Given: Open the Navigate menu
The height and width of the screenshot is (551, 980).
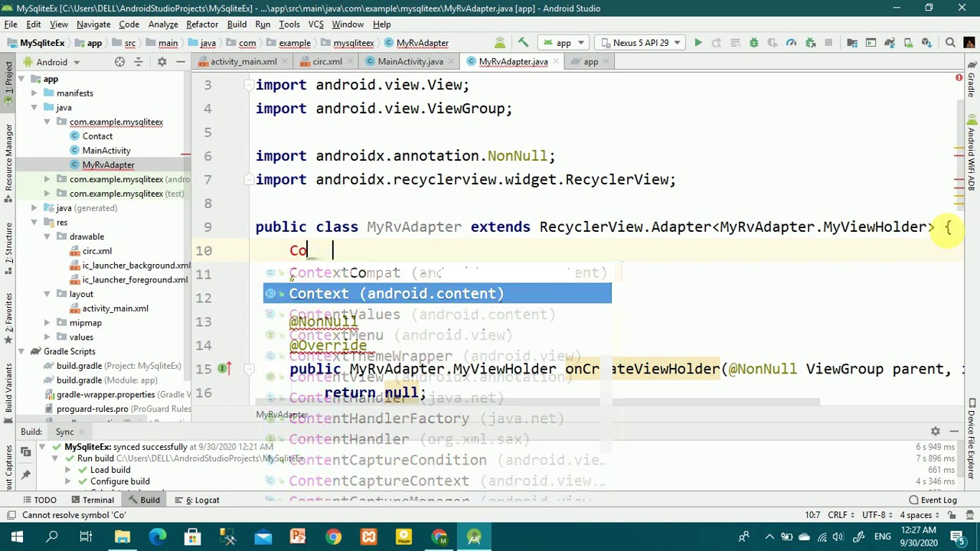Looking at the screenshot, I should (x=93, y=24).
